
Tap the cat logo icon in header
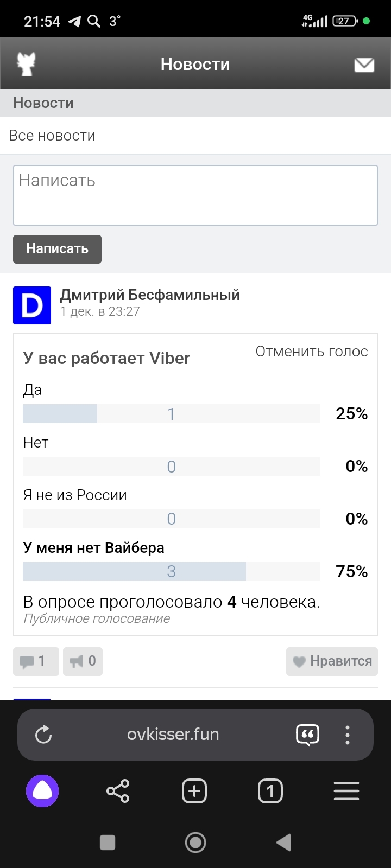(26, 64)
